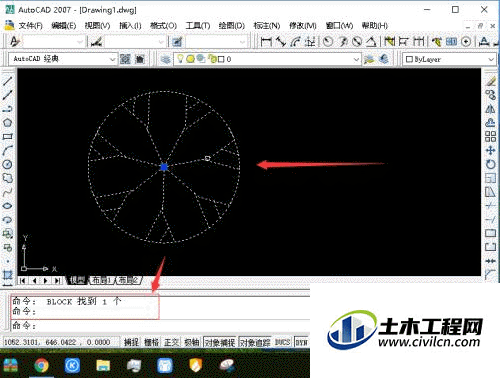Select the Trim modify tool
Screen dimensions: 500x378
pyautogui.click(x=490, y=206)
